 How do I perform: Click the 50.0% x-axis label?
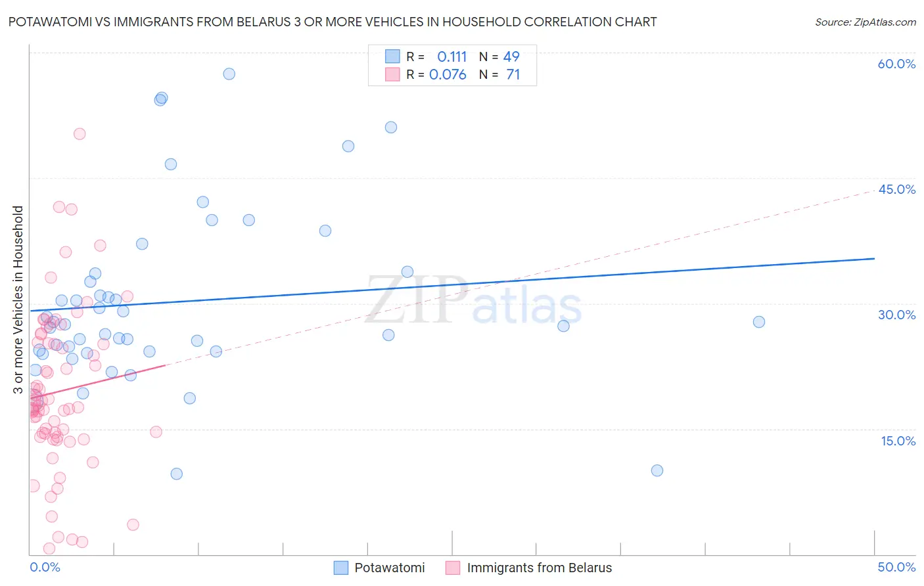[x=896, y=567]
